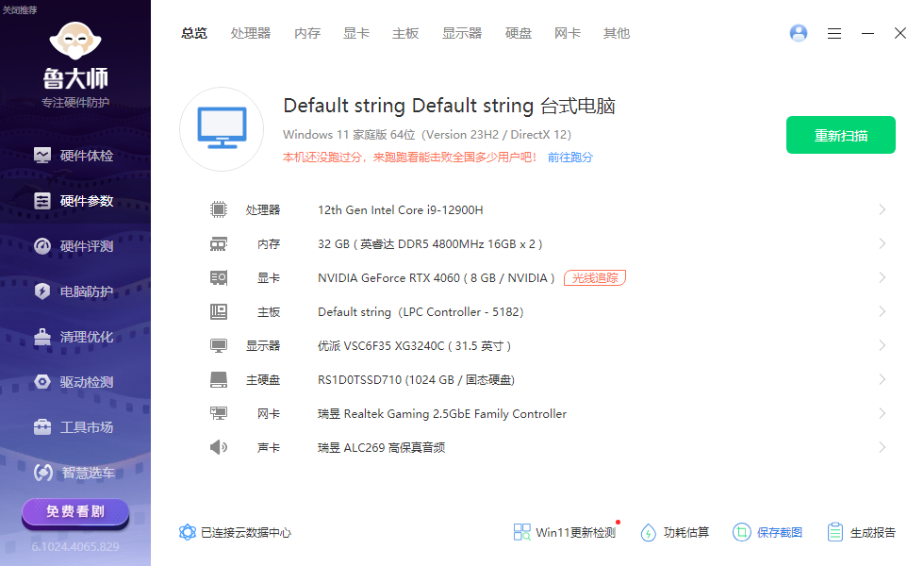Open 电脑防护 in the sidebar

point(74,291)
